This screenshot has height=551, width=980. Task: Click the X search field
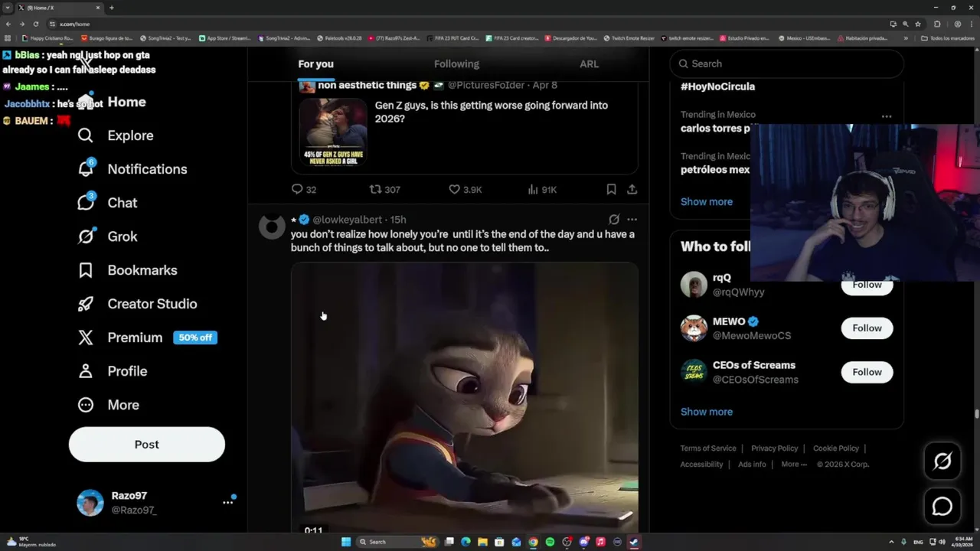click(x=787, y=64)
